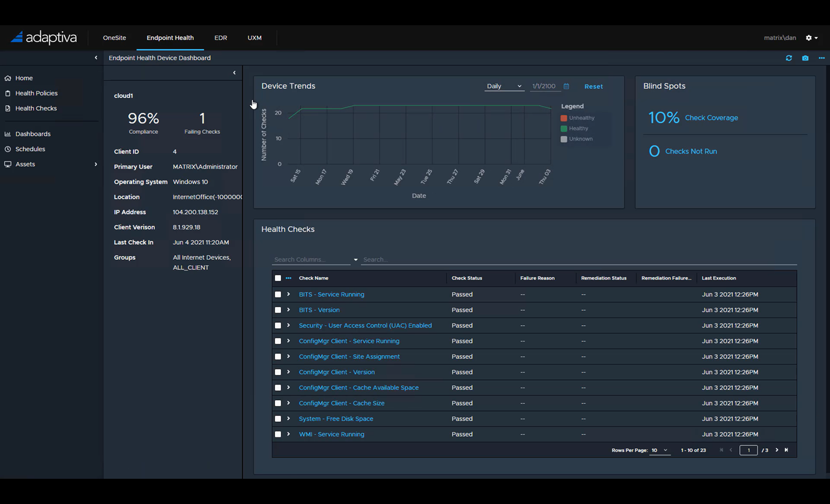Switch to the EDR tab

[220, 37]
